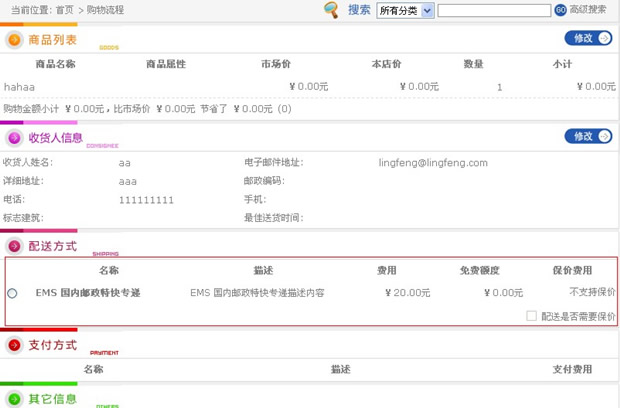Click the blue GO search button
This screenshot has height=408, width=620.
point(560,10)
